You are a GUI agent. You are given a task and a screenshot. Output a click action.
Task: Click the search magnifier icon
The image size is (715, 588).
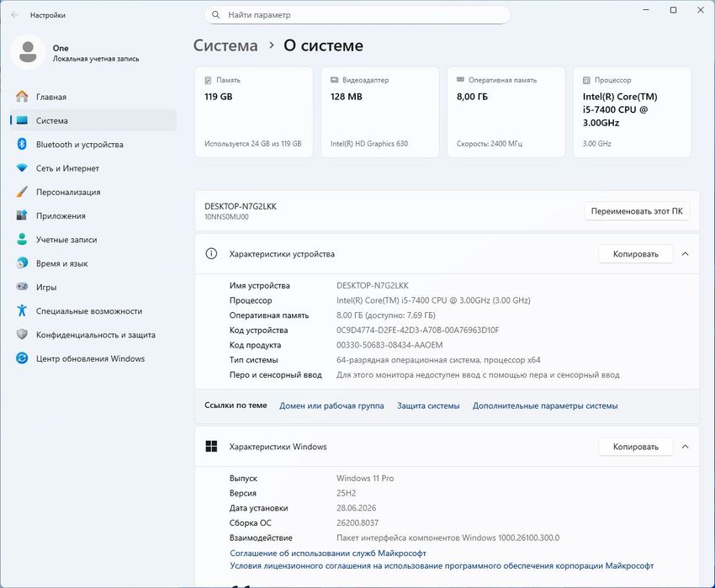pos(216,15)
